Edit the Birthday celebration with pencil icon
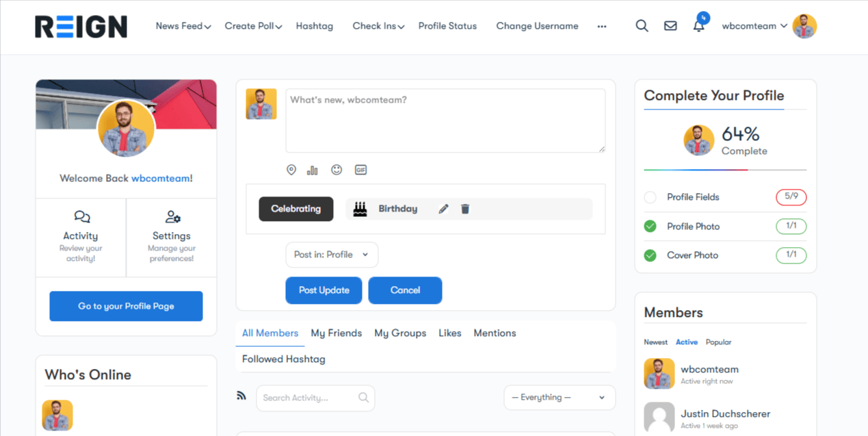Viewport: 868px width, 436px height. click(443, 209)
